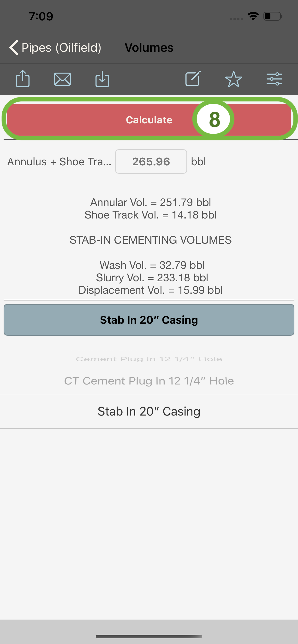This screenshot has height=644, width=298.
Task: Tap the Annulus + Shoe Tra... label
Action: pyautogui.click(x=59, y=162)
